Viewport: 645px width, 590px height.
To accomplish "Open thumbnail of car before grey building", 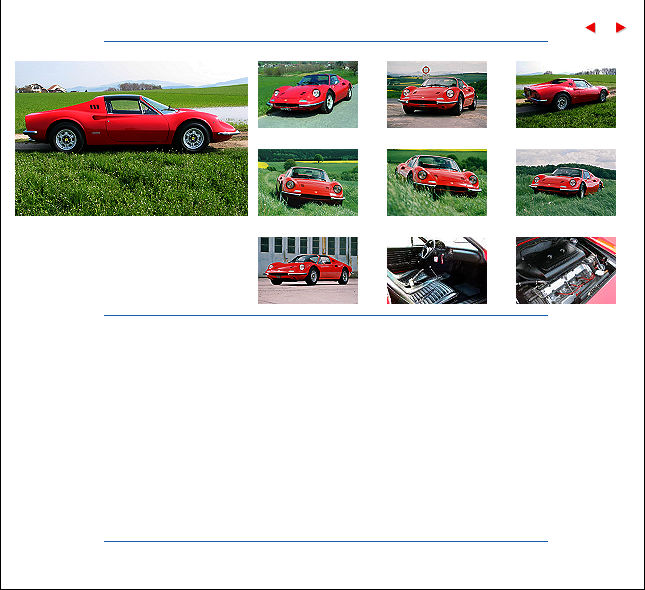I will (x=308, y=270).
